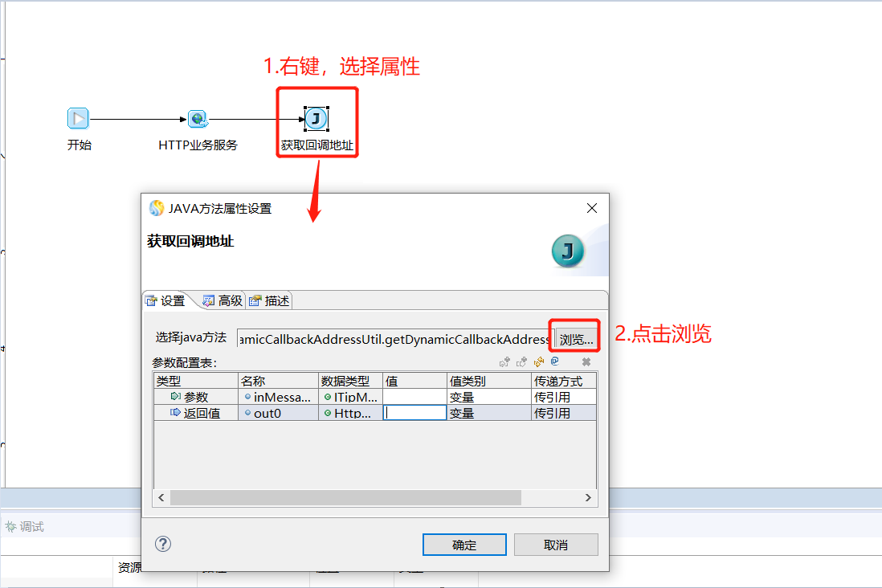Click the blue @ icon above table
882x588 pixels.
[x=555, y=361]
